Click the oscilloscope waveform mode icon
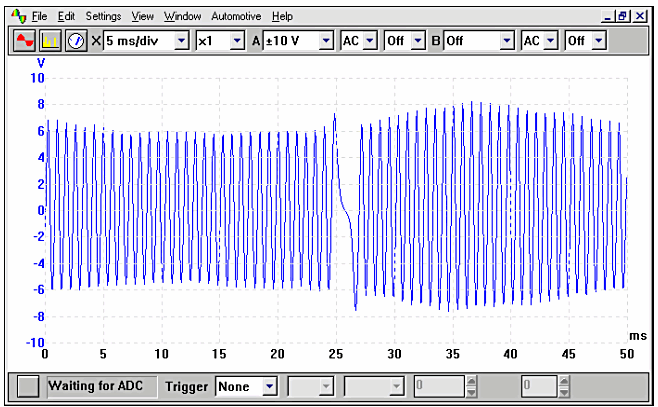This screenshot has width=658, height=407. (24, 41)
